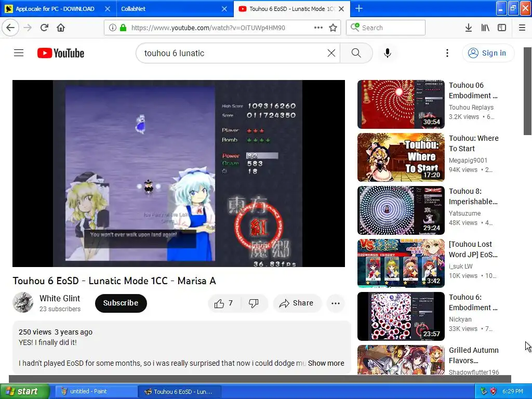This screenshot has width=532, height=399.
Task: Click the 6:29 PM taskbar clock
Action: click(x=513, y=392)
